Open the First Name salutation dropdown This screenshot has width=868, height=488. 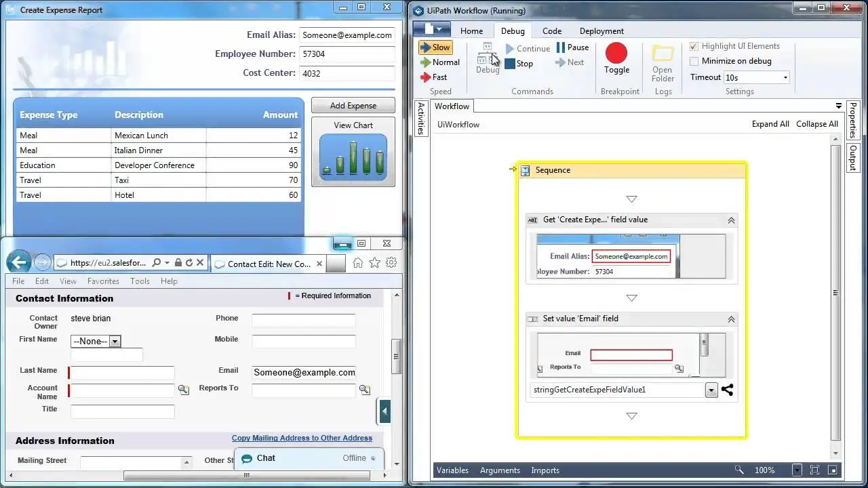(x=115, y=342)
